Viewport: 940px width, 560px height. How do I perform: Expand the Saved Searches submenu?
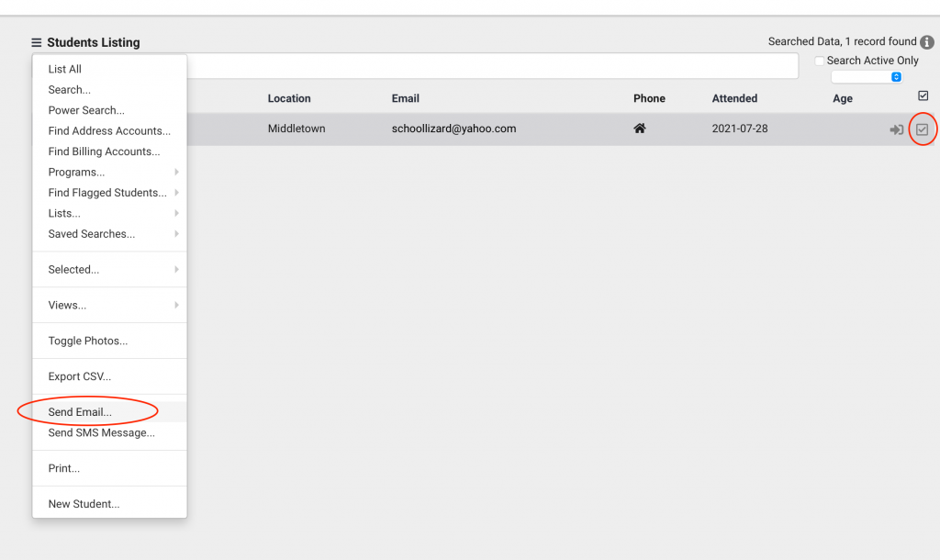tap(91, 234)
